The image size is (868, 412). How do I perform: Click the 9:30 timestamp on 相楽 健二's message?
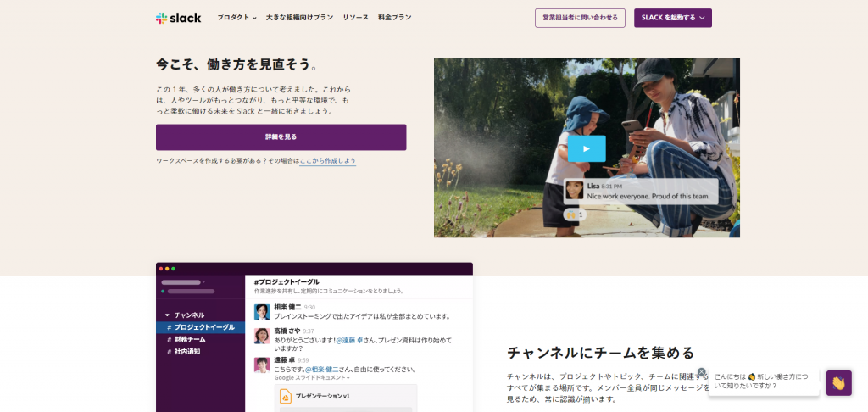tap(309, 308)
